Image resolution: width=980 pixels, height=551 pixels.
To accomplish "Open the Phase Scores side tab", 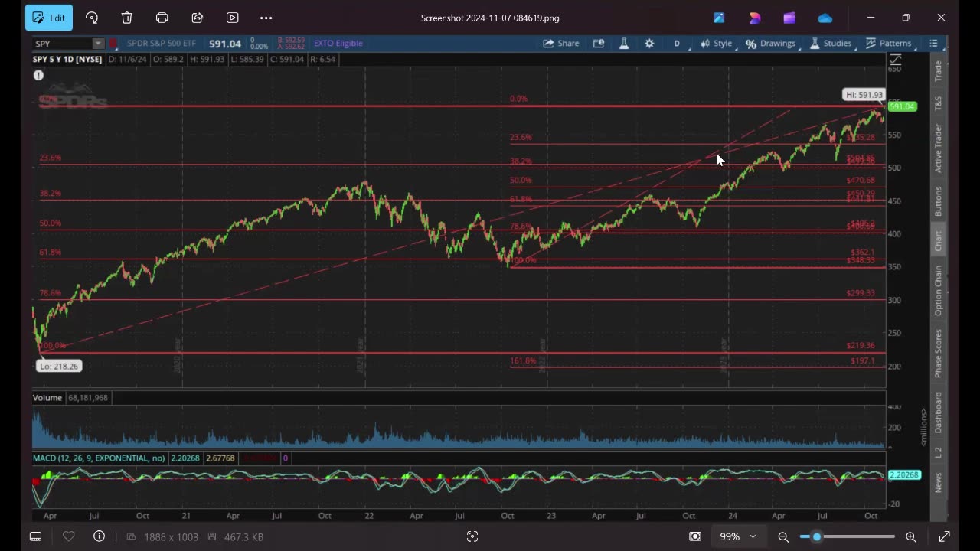I will [938, 354].
